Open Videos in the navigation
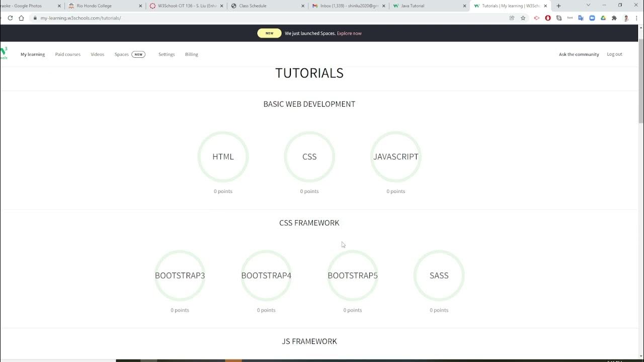Screen dimensions: 644x362 98,54
